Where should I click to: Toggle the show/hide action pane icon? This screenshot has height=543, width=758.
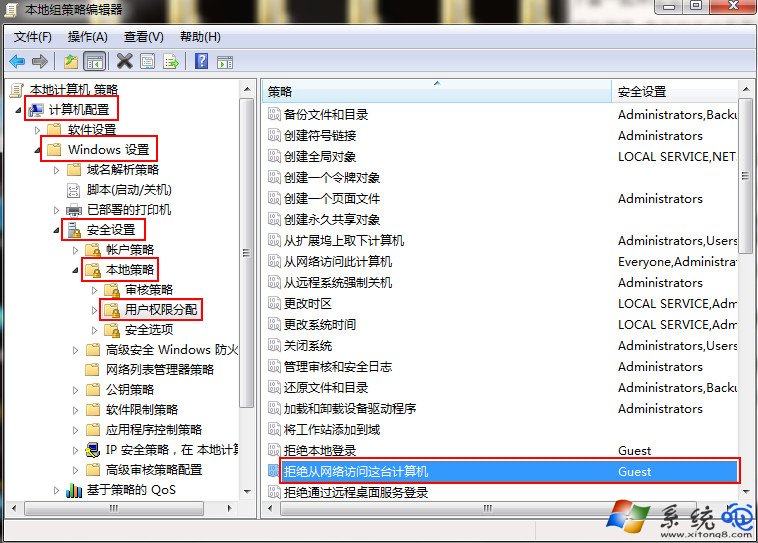pos(225,62)
